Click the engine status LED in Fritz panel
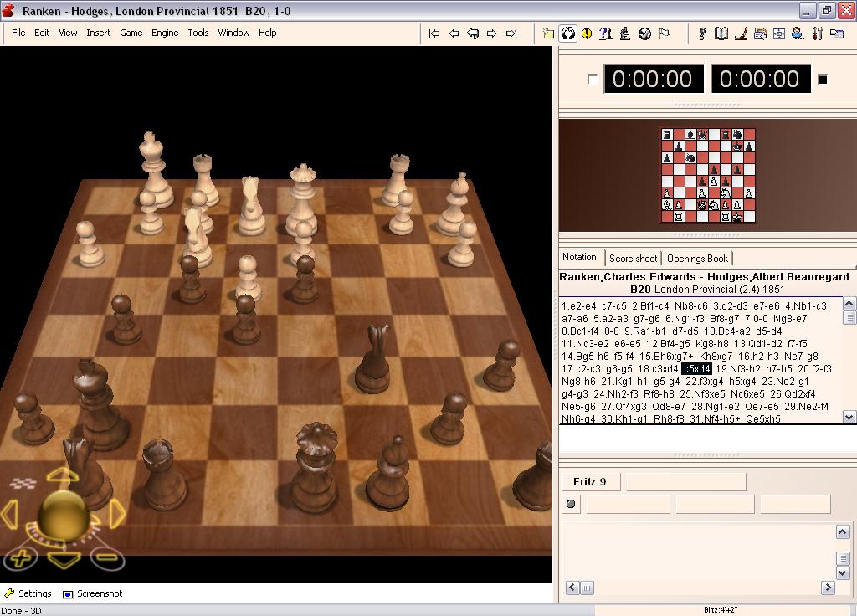Viewport: 857px width, 616px height. [572, 504]
